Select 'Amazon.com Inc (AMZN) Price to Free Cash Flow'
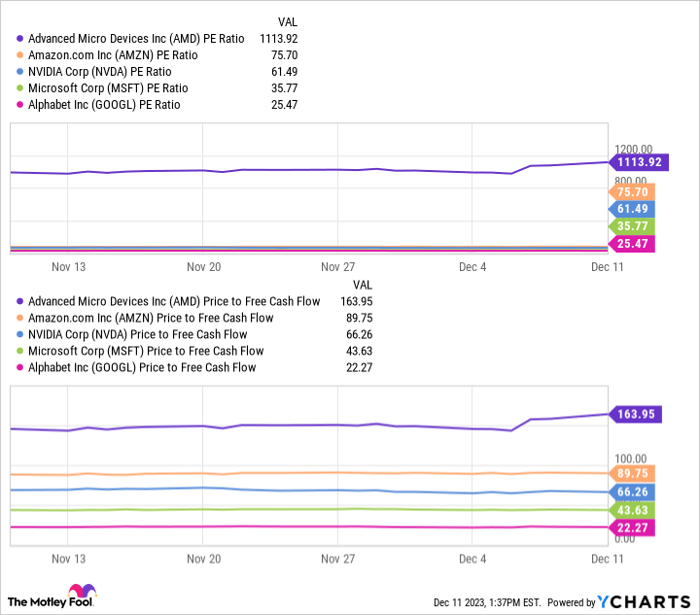700x615 pixels. 151,318
